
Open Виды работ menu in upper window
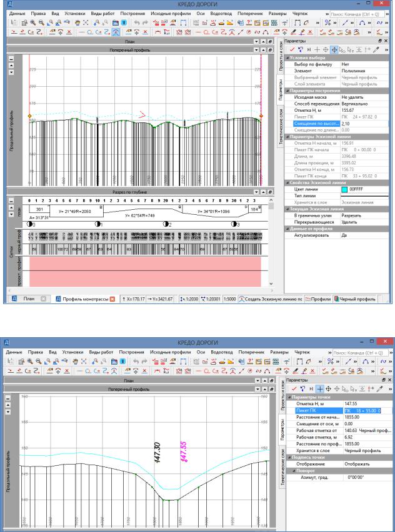[x=102, y=14]
